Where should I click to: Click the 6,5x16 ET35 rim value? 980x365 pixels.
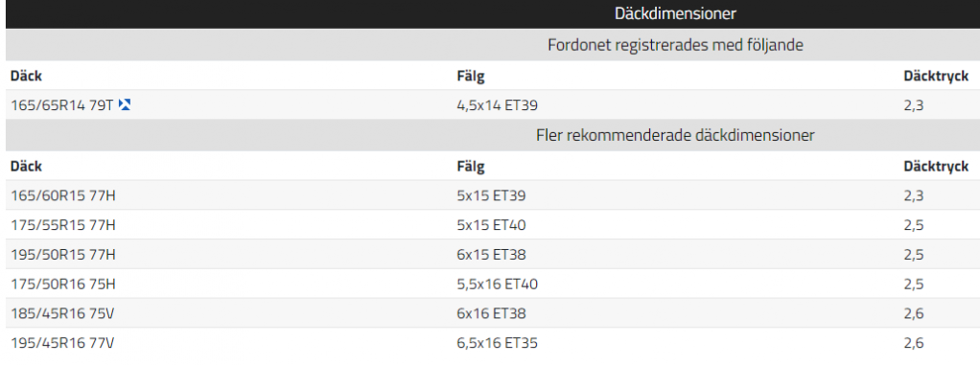coord(498,343)
